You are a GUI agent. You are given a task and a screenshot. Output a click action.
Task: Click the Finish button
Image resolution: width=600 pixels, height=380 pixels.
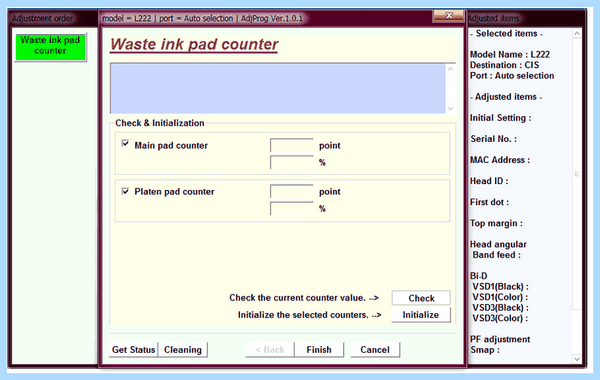tap(319, 350)
